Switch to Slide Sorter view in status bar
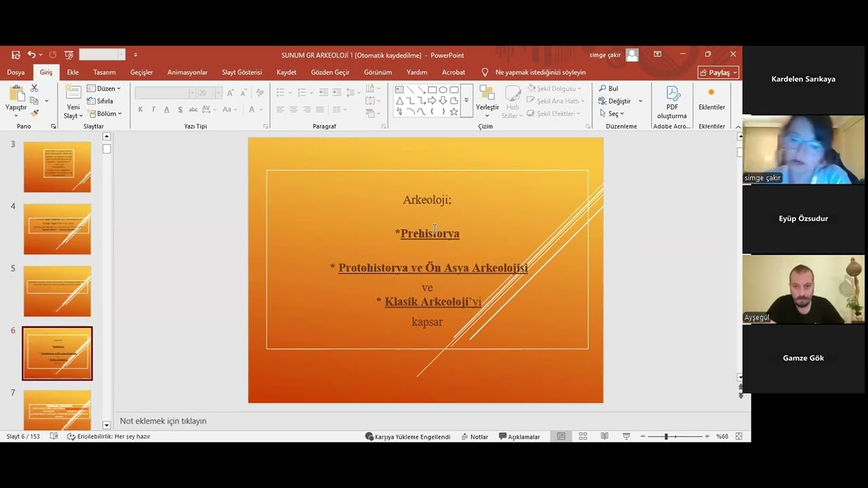The height and width of the screenshot is (488, 868). (x=583, y=436)
